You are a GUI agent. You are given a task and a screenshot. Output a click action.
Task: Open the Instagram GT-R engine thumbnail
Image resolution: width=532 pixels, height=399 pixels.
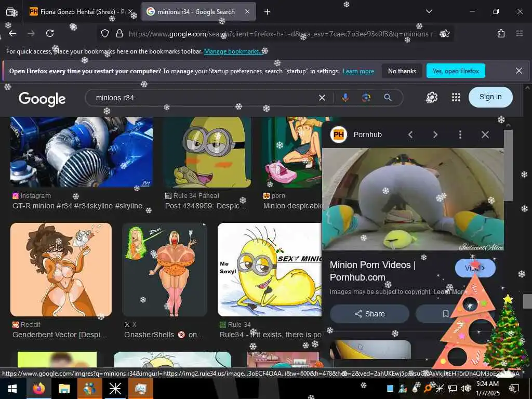click(x=82, y=152)
